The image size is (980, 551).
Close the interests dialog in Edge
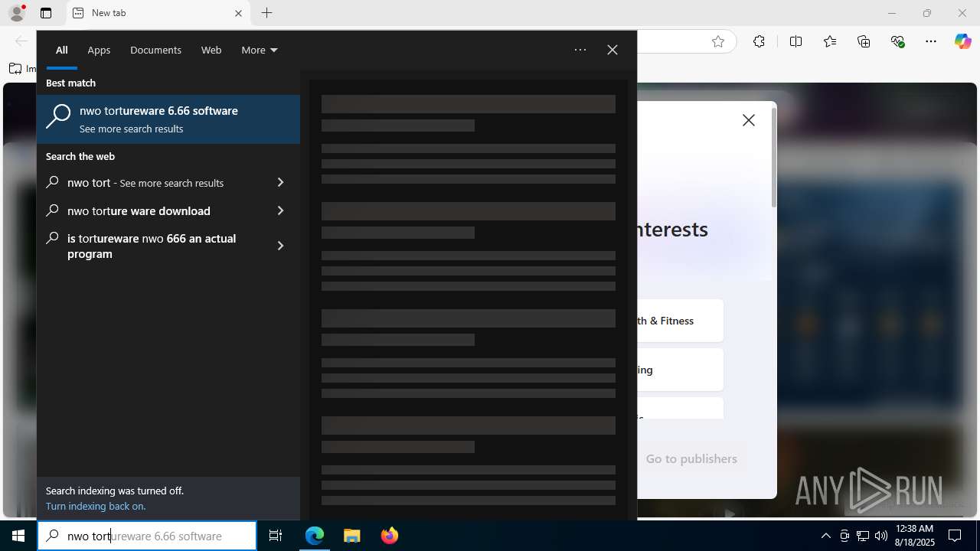(749, 120)
